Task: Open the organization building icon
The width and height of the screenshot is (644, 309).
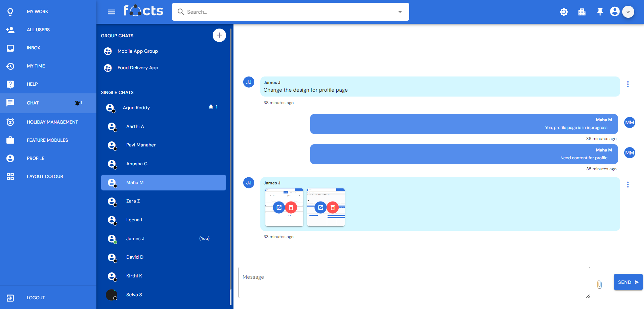Action: pyautogui.click(x=582, y=12)
